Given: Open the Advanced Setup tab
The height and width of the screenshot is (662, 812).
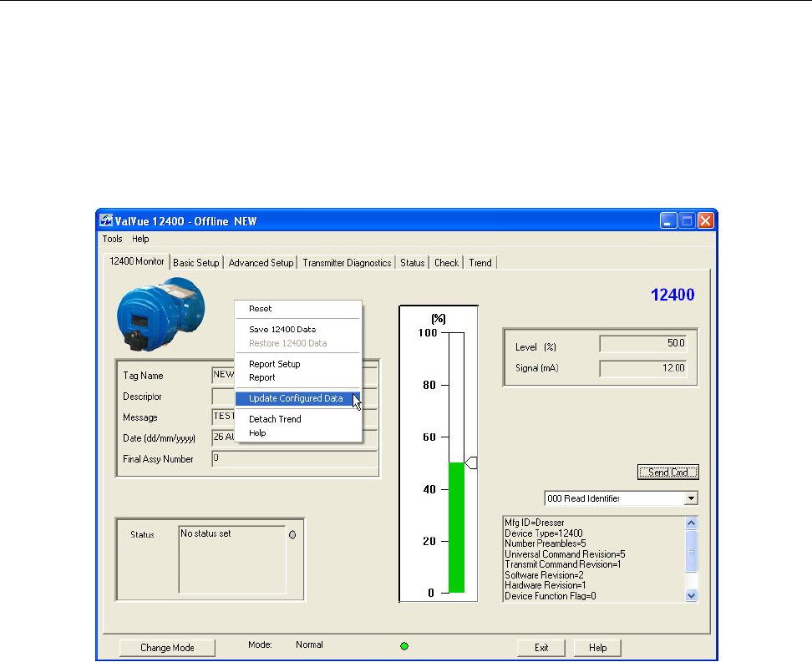Looking at the screenshot, I should pos(261,262).
